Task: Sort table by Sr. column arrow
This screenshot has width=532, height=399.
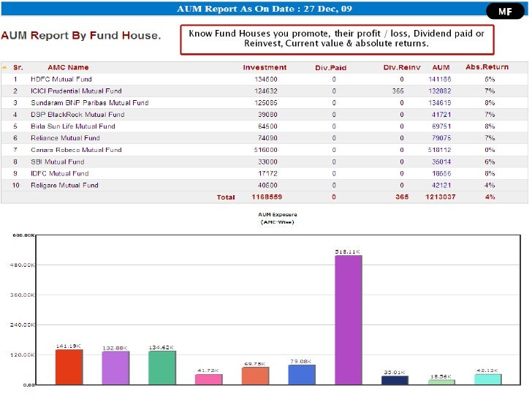Action: click(x=4, y=67)
